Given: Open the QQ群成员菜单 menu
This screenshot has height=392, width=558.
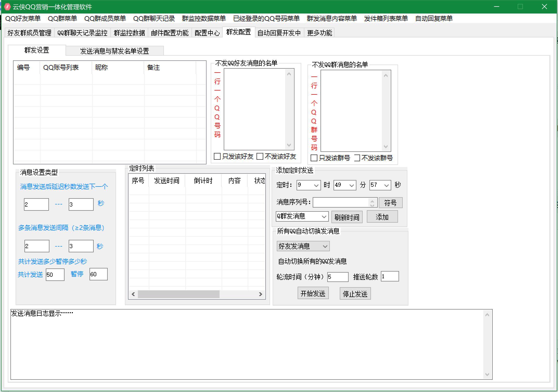Looking at the screenshot, I should point(105,18).
